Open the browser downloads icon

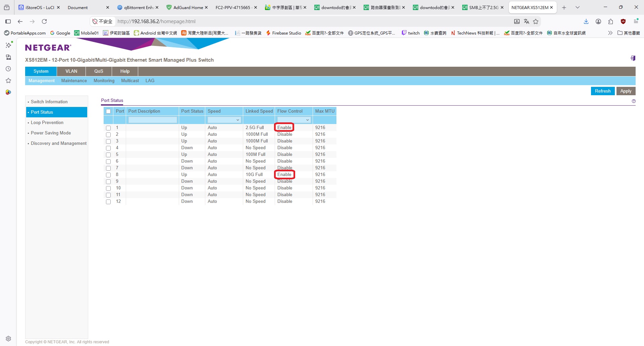[x=586, y=21]
